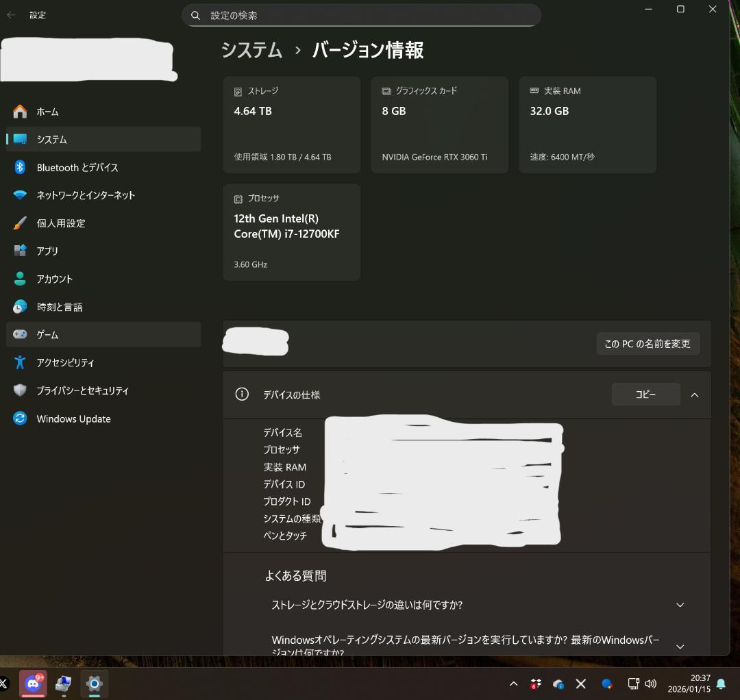
Task: Open Discord from the taskbar
Action: click(33, 683)
